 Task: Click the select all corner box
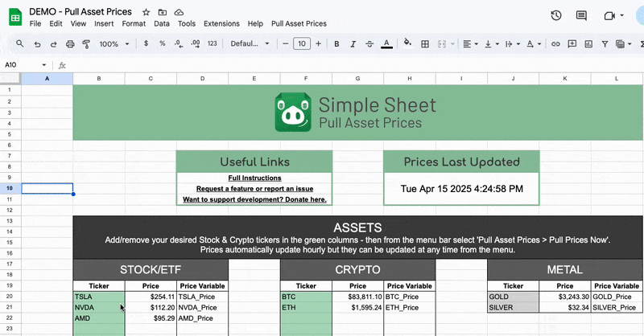tap(10, 78)
